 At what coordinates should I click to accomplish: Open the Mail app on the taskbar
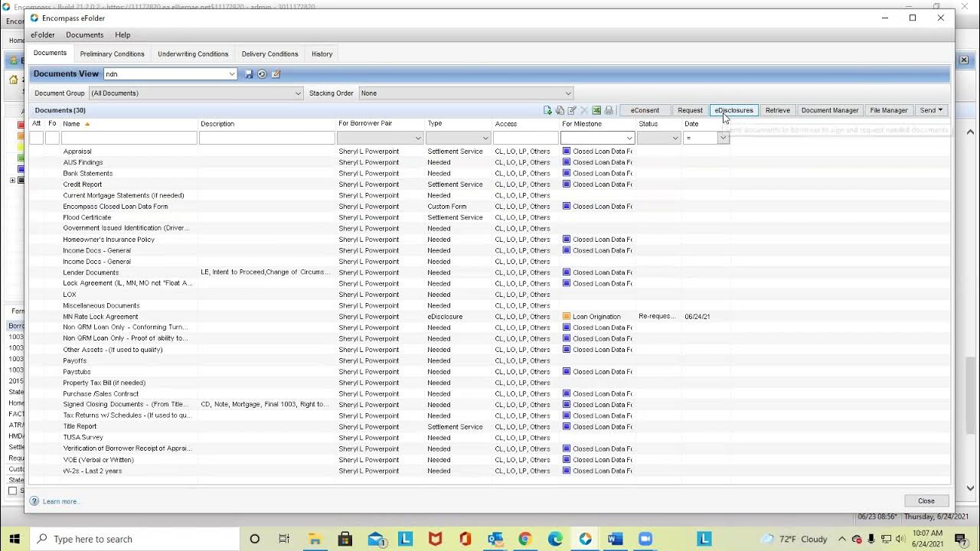click(375, 539)
